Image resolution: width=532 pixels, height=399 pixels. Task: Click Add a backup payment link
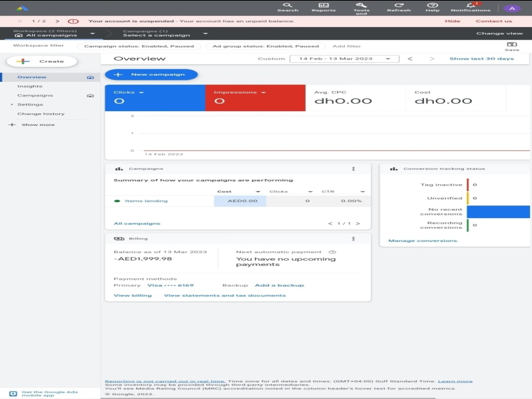click(279, 285)
